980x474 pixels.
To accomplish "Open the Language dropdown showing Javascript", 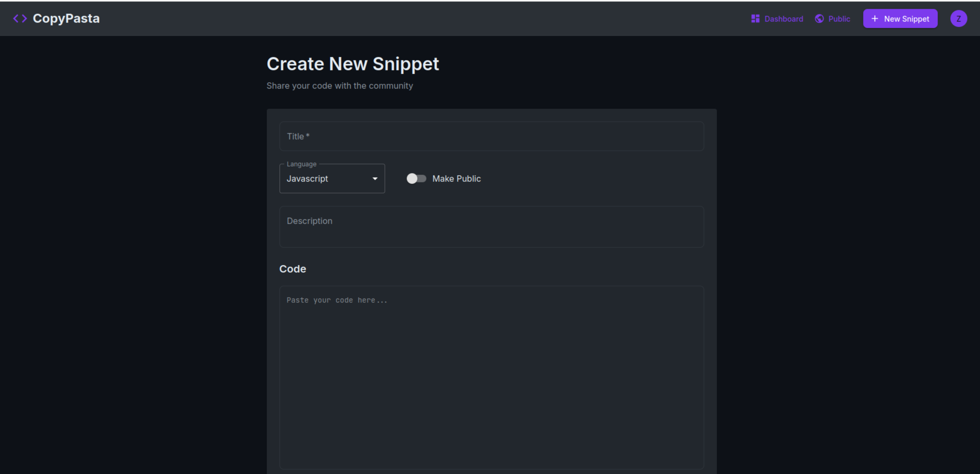I will pyautogui.click(x=327, y=179).
